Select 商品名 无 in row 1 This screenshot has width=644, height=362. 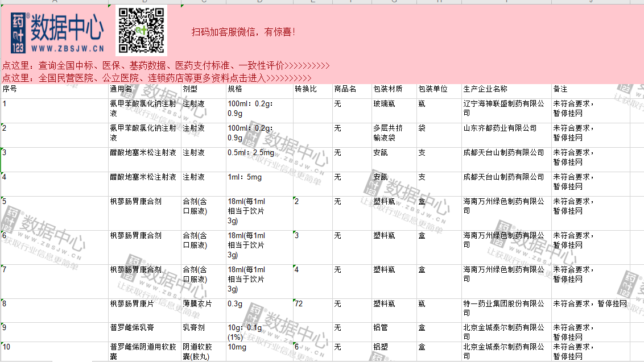point(352,111)
